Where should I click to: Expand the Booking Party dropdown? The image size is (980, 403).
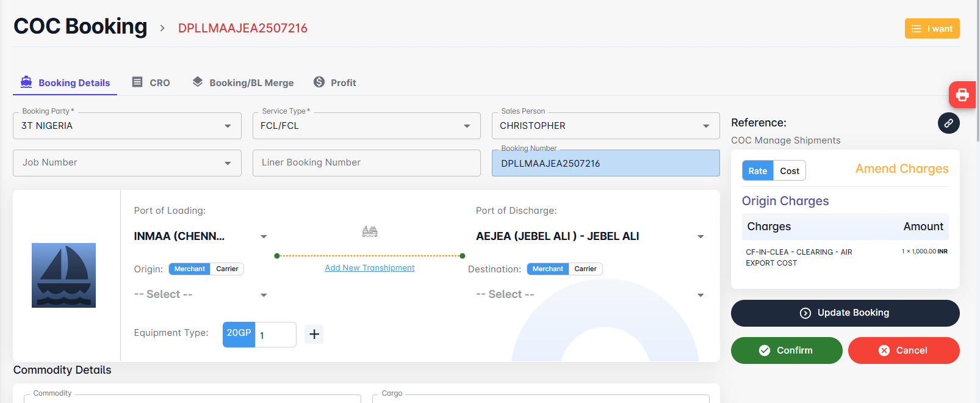pos(228,126)
